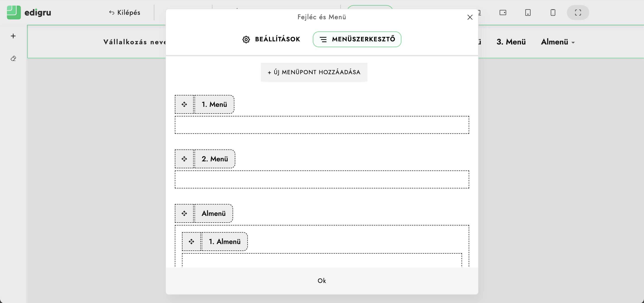The image size is (644, 303).
Task: Click the Kilépés exit link
Action: click(x=125, y=13)
